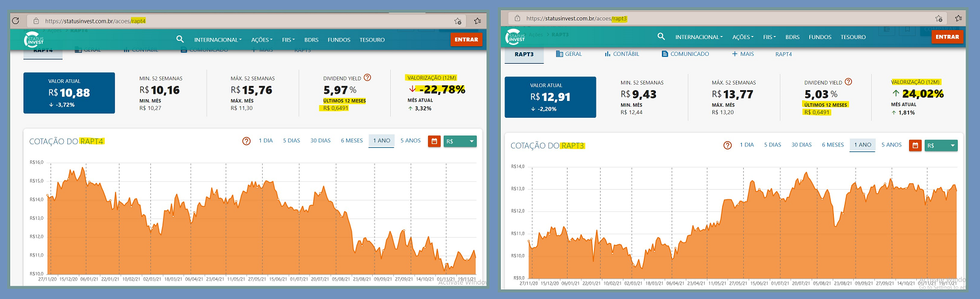Open the calendar date picker on the RAPT3 chart
Image resolution: width=980 pixels, height=299 pixels.
click(x=915, y=145)
